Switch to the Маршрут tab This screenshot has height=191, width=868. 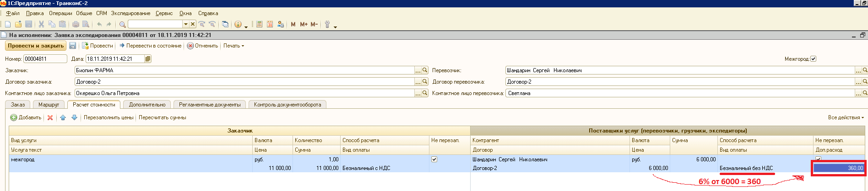coord(49,105)
